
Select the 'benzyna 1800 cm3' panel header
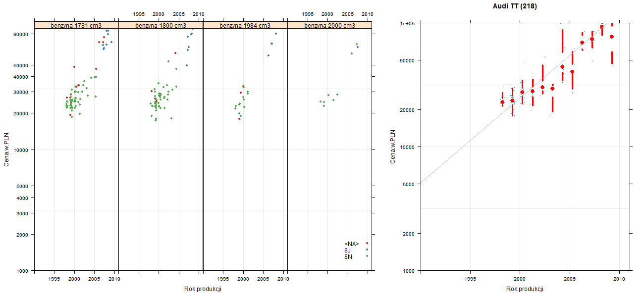point(161,25)
